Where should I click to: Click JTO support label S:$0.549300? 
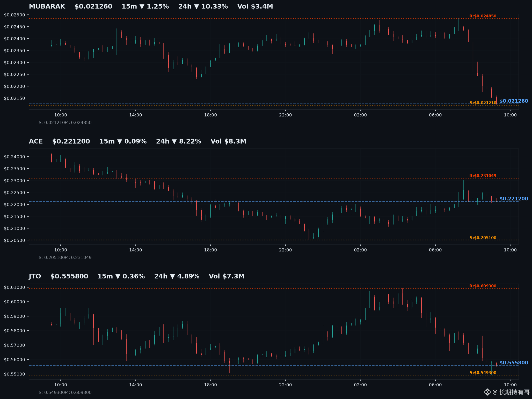point(483,373)
